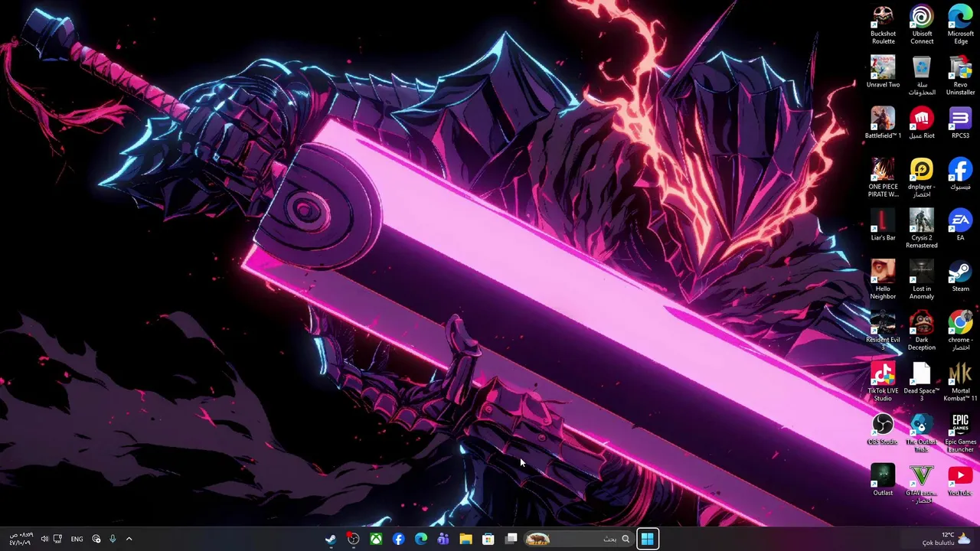Select the EA app desktop icon
The width and height of the screenshot is (980, 551).
click(960, 226)
